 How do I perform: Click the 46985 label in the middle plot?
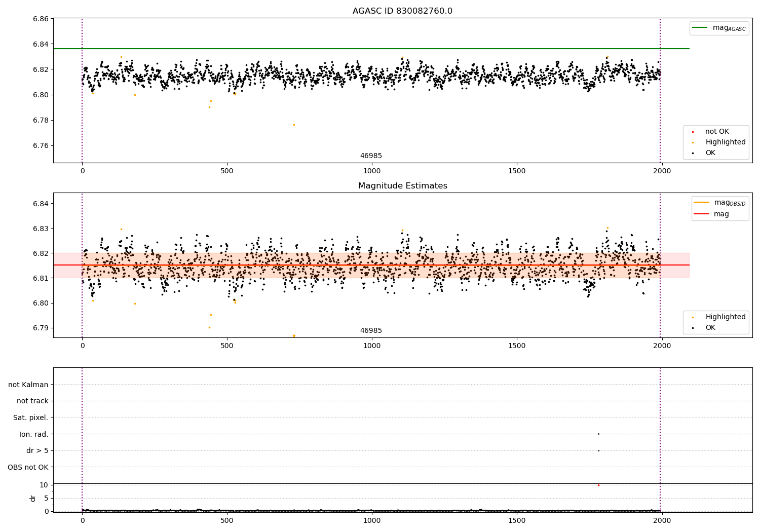pyautogui.click(x=371, y=331)
